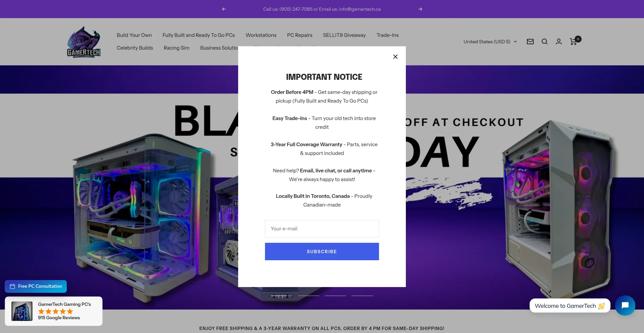Focus the Your e-mail input field
The width and height of the screenshot is (644, 333).
click(322, 229)
